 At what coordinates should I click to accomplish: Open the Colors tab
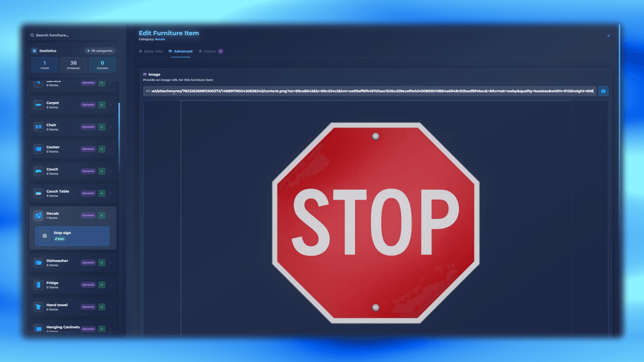tap(210, 51)
